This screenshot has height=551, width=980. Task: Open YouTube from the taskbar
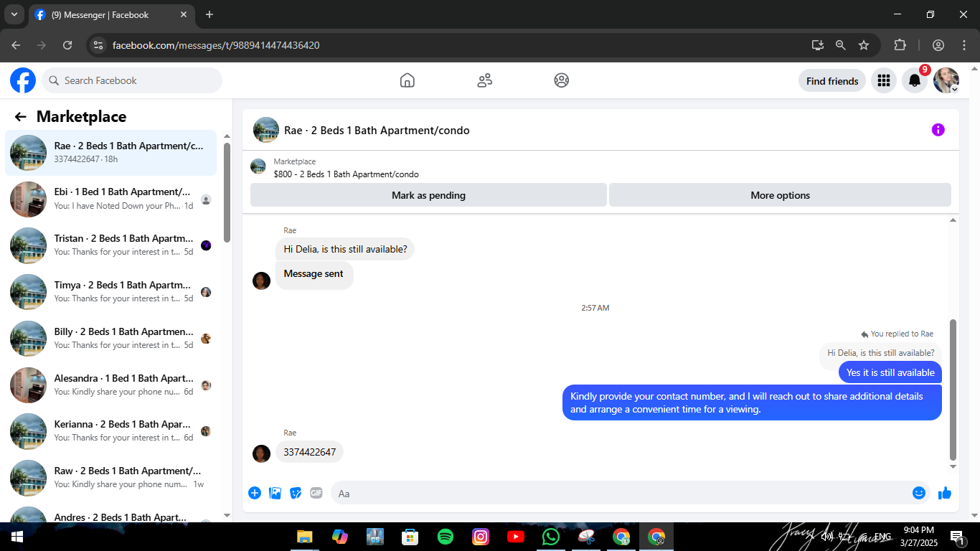516,537
